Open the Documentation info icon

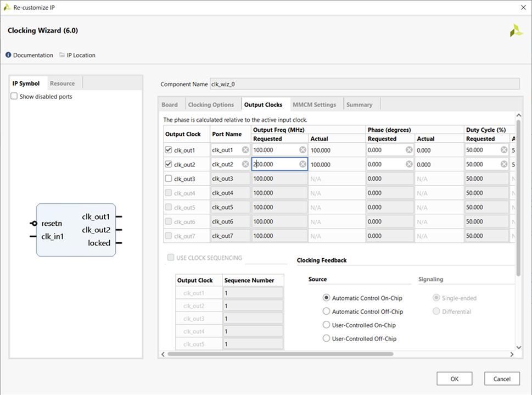tap(9, 55)
